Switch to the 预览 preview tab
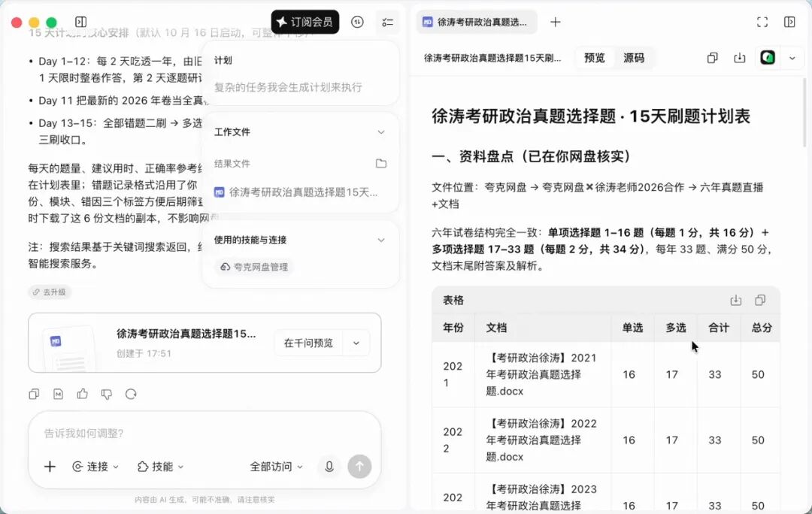 coord(595,58)
